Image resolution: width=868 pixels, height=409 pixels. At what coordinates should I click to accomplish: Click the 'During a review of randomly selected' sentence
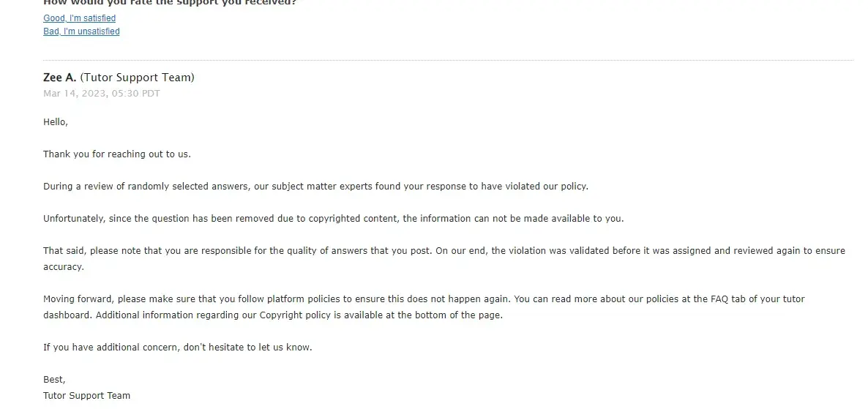[146, 187]
